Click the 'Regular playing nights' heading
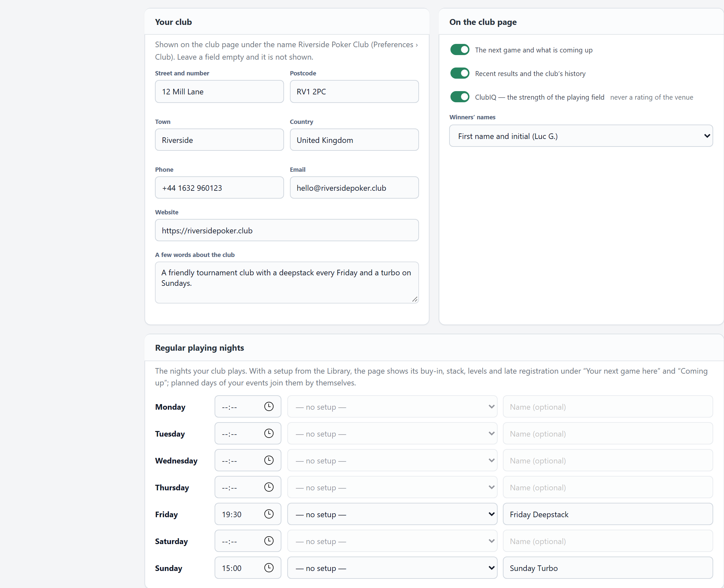This screenshot has height=588, width=724. (200, 348)
